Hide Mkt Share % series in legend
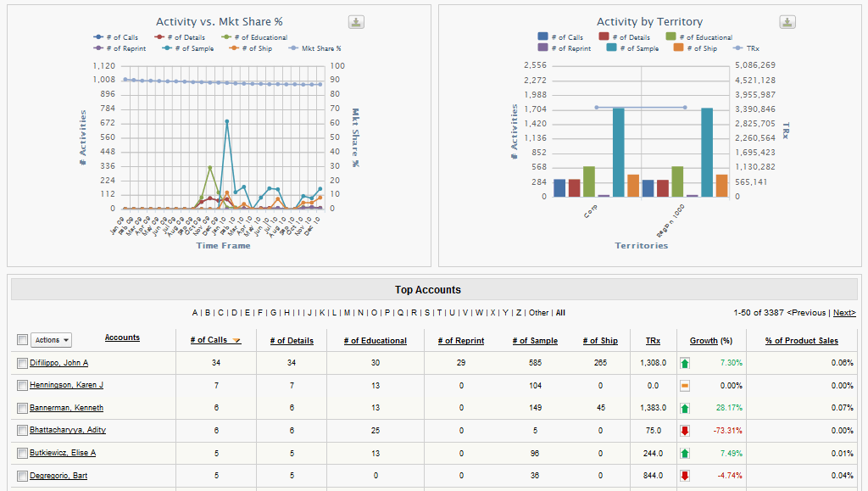This screenshot has height=491, width=868. [314, 48]
